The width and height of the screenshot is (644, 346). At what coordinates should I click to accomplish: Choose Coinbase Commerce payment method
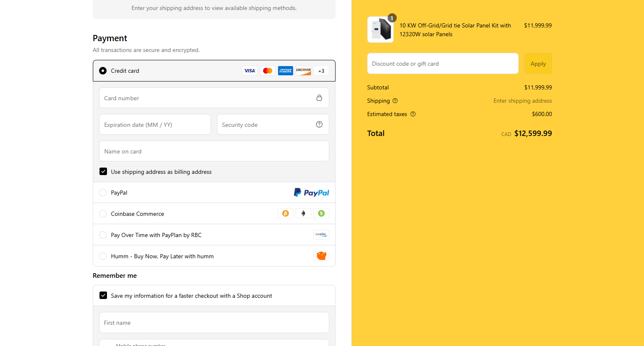click(103, 214)
